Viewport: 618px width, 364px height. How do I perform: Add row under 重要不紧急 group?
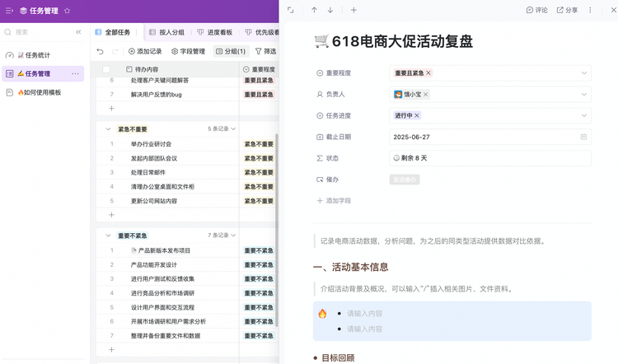pos(111,349)
